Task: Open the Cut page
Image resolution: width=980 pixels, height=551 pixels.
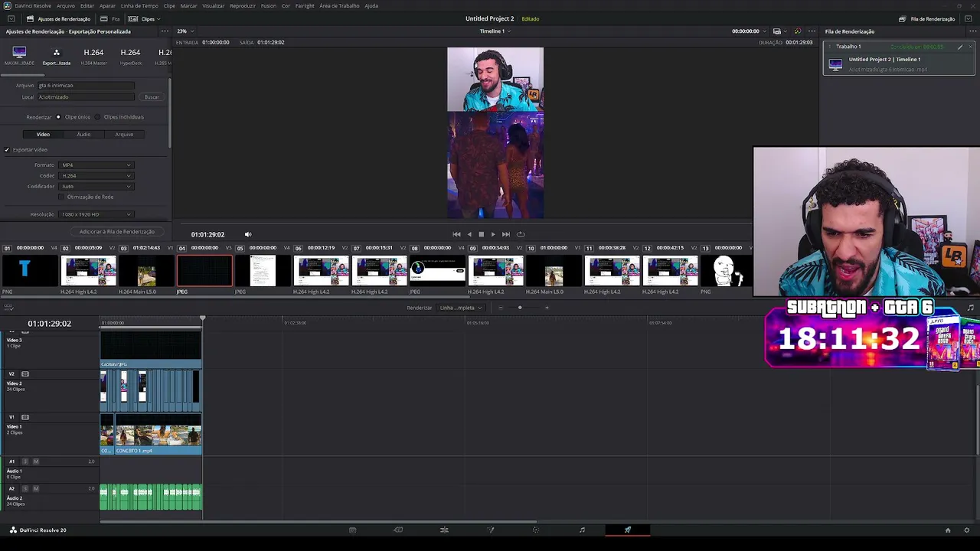Action: pos(398,530)
